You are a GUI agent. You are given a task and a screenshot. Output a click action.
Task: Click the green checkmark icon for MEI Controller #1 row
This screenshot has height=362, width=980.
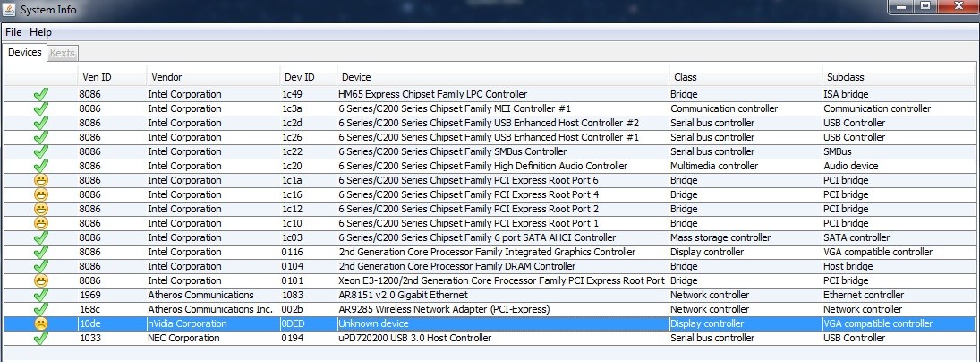pos(41,108)
